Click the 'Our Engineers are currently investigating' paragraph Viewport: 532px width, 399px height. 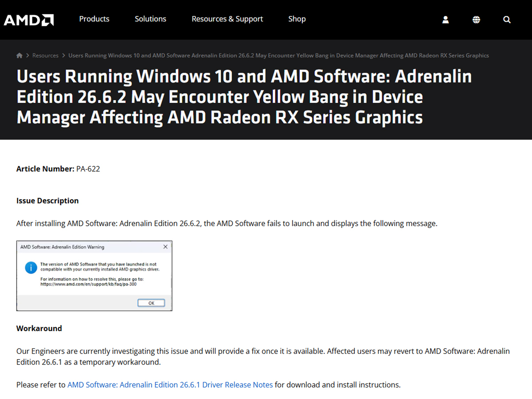(263, 356)
